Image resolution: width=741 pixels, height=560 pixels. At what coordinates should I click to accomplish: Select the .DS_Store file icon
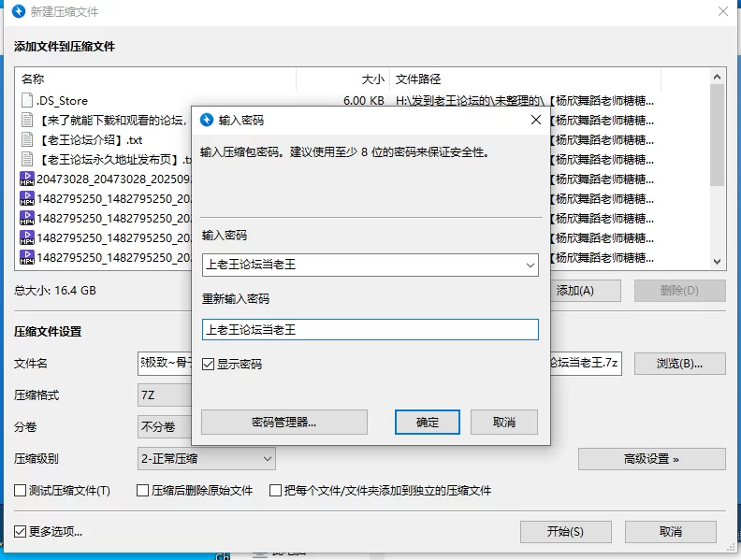(27, 100)
